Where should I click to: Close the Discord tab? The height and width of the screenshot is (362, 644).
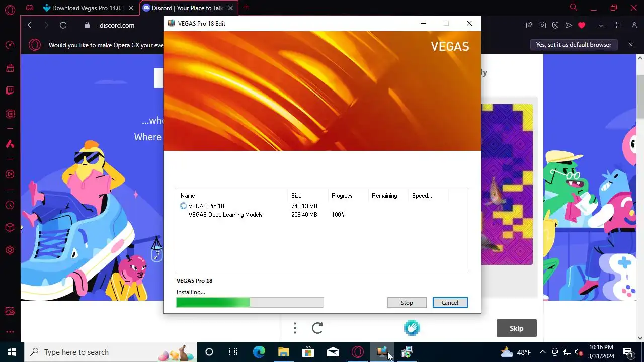230,8
